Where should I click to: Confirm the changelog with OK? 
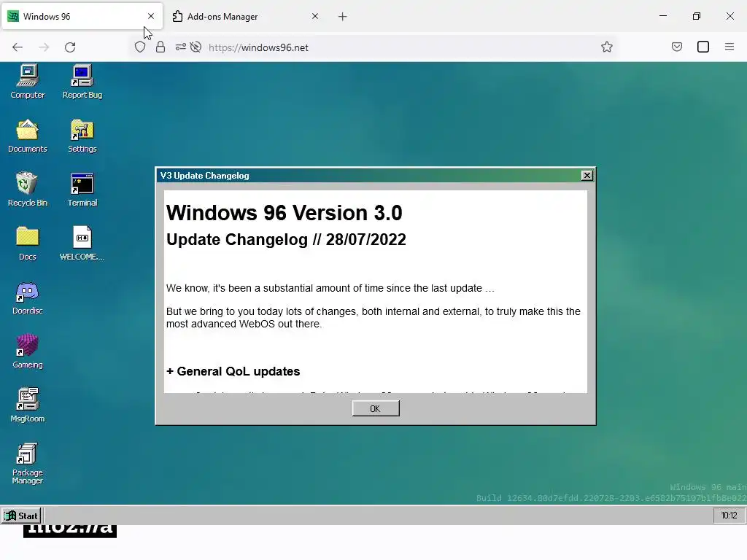click(376, 408)
